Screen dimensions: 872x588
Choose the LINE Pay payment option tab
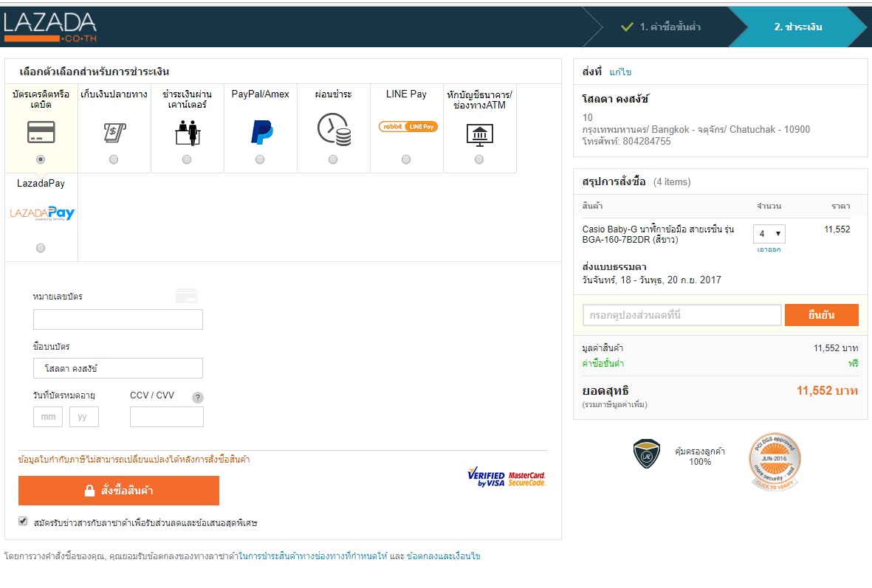point(407,128)
